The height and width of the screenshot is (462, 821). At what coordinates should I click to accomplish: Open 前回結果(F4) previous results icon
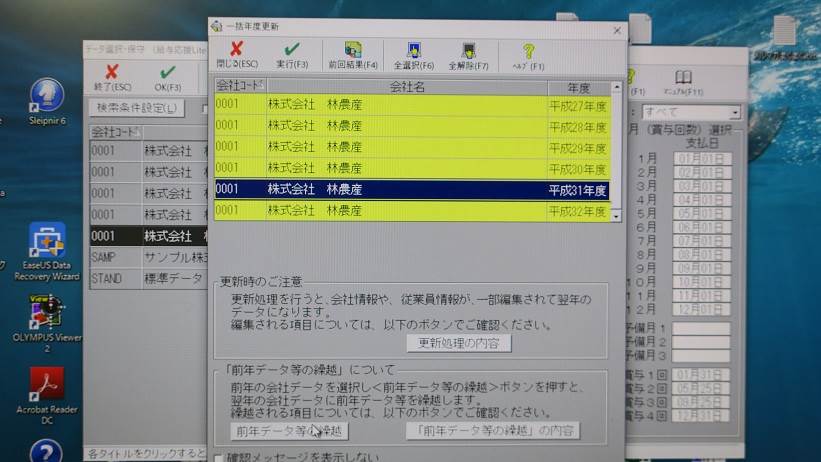353,53
